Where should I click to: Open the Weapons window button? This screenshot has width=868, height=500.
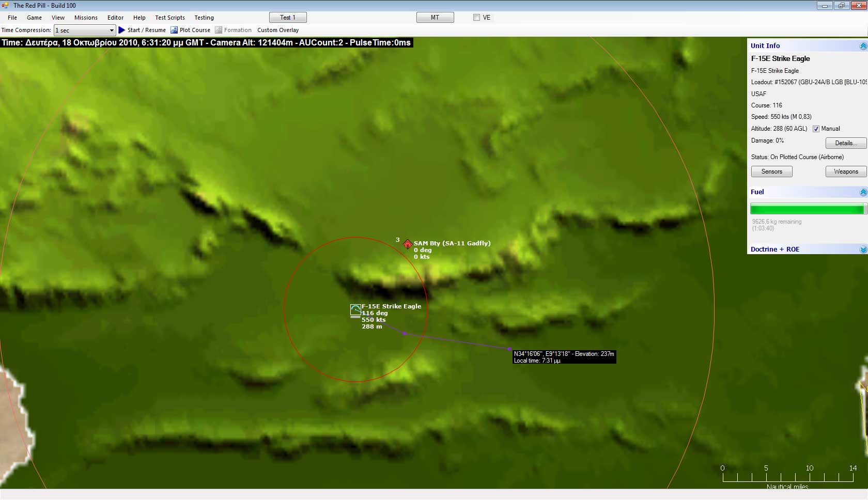846,171
